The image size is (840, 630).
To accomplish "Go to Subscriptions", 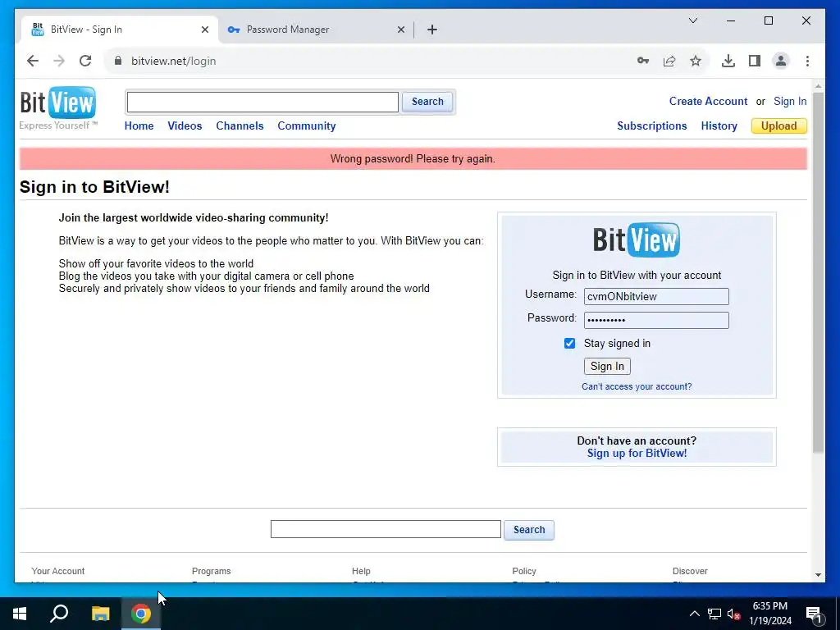I will click(x=651, y=126).
